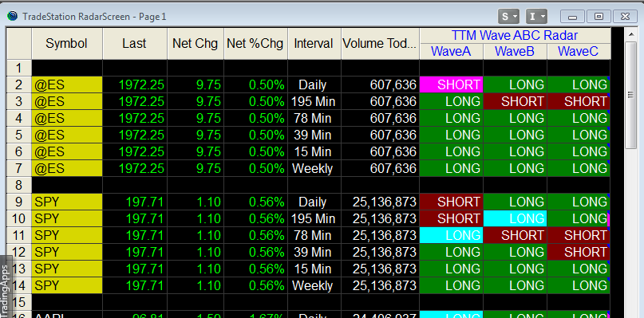Click the WaveB column header
The height and width of the screenshot is (318, 644).
click(x=515, y=51)
